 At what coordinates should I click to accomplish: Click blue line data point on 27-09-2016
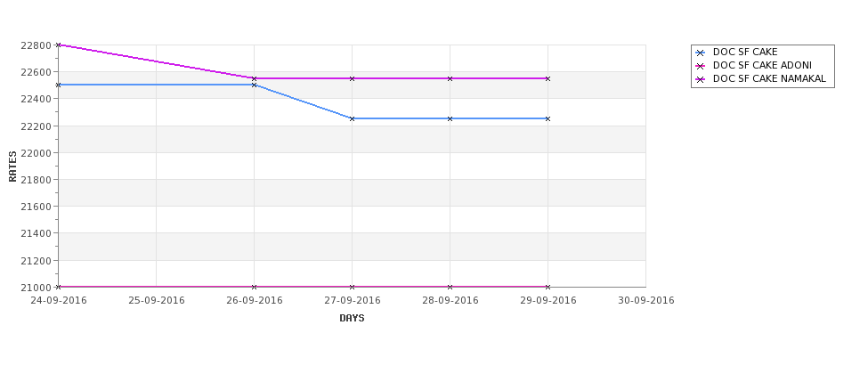(352, 118)
